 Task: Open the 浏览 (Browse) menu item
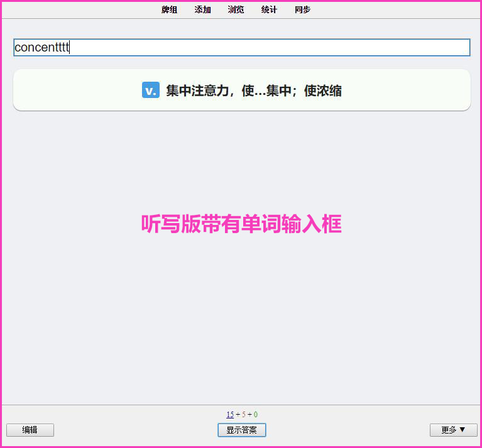coord(236,10)
